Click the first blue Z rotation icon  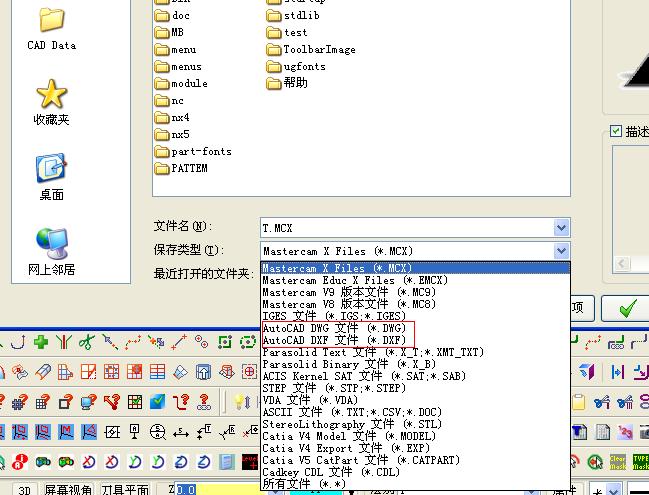181,461
